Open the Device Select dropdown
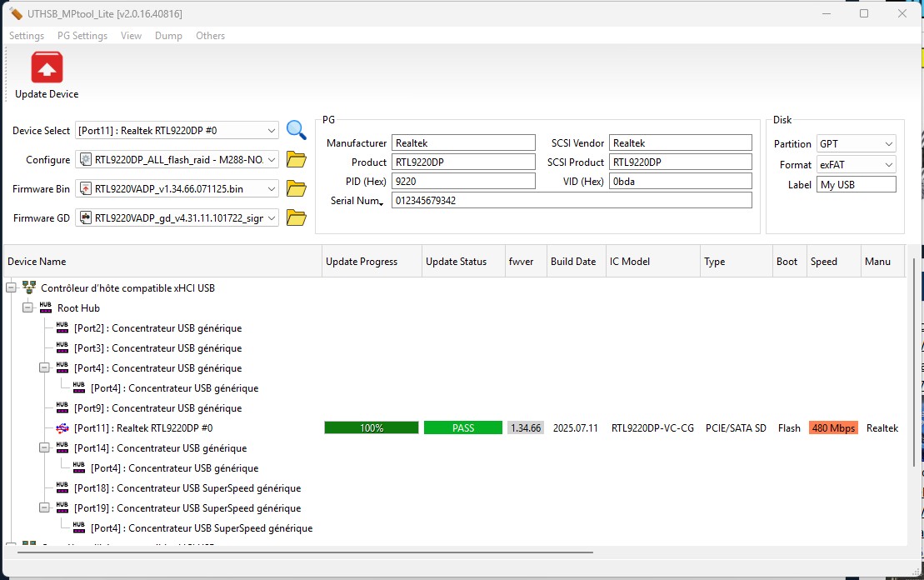This screenshot has height=580, width=924. 272,131
